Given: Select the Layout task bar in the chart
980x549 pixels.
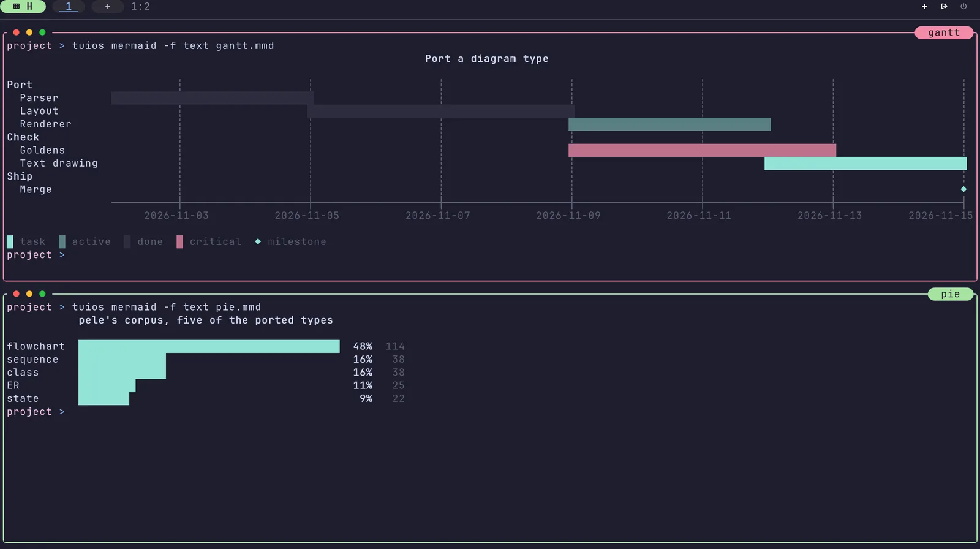Looking at the screenshot, I should click(x=441, y=111).
